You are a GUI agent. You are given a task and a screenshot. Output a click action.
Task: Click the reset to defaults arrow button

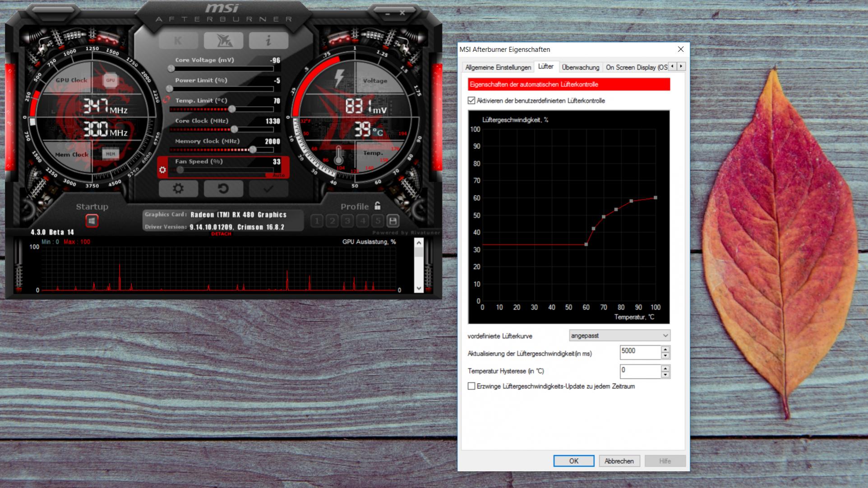point(223,189)
